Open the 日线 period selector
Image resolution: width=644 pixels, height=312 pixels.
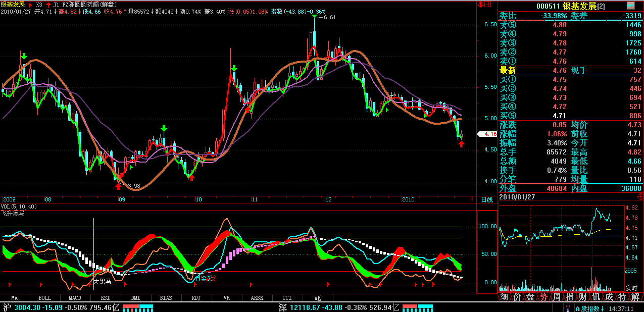[x=487, y=199]
